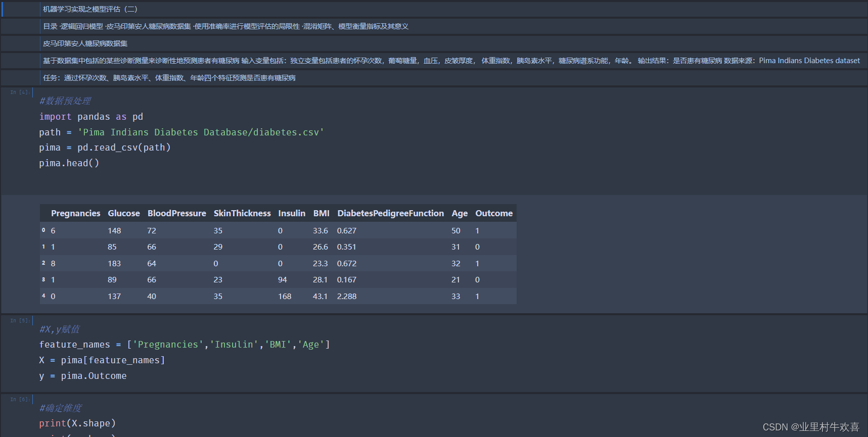Click the Outcome column header

(x=494, y=213)
